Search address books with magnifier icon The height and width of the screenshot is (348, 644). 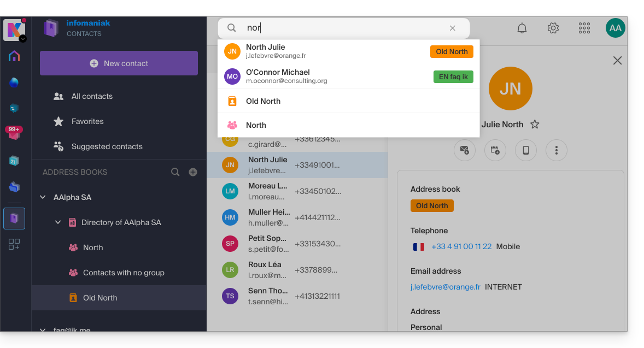175,172
